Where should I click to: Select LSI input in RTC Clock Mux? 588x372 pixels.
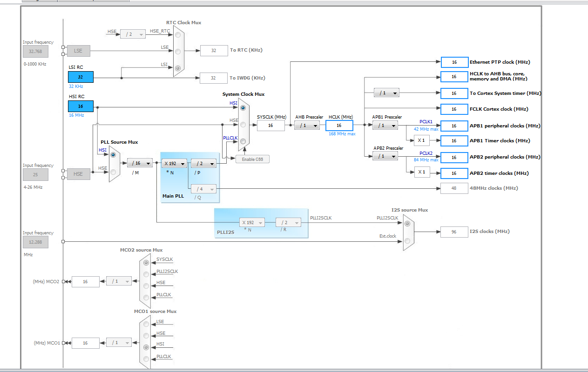coord(178,68)
